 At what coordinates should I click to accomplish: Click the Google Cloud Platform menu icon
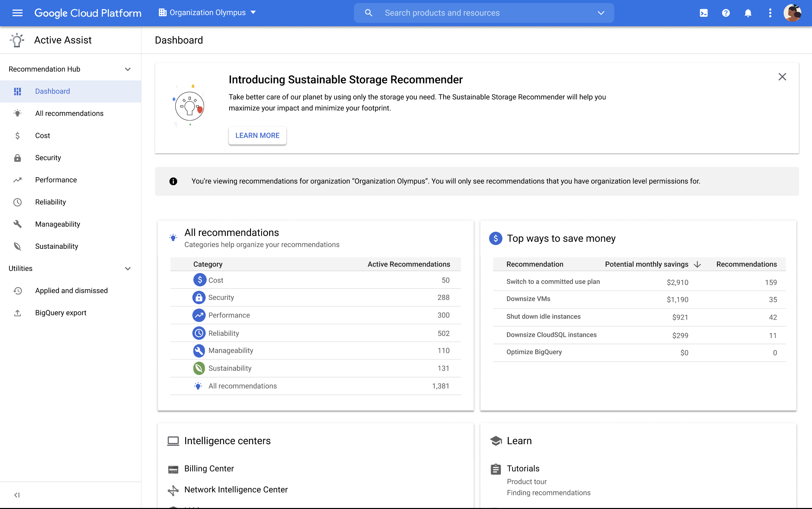17,12
